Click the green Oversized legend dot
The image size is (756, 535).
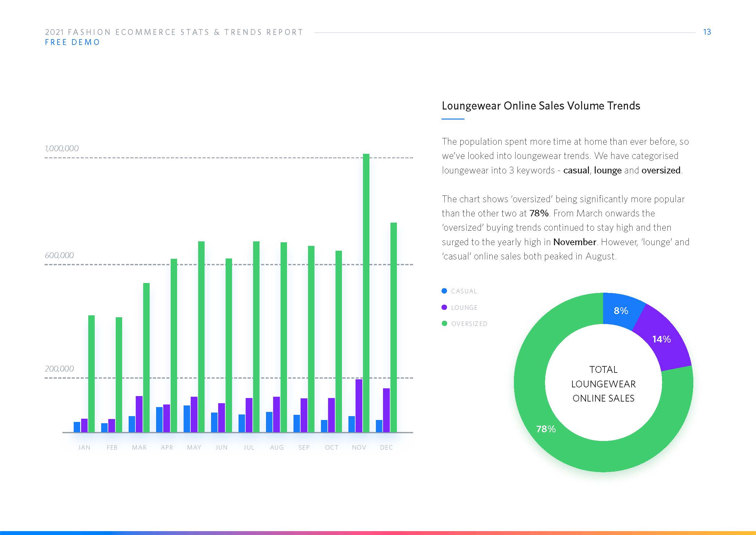tap(444, 323)
